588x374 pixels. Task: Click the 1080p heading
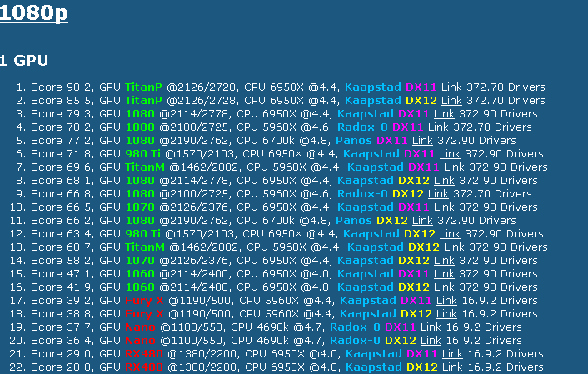[x=34, y=13]
